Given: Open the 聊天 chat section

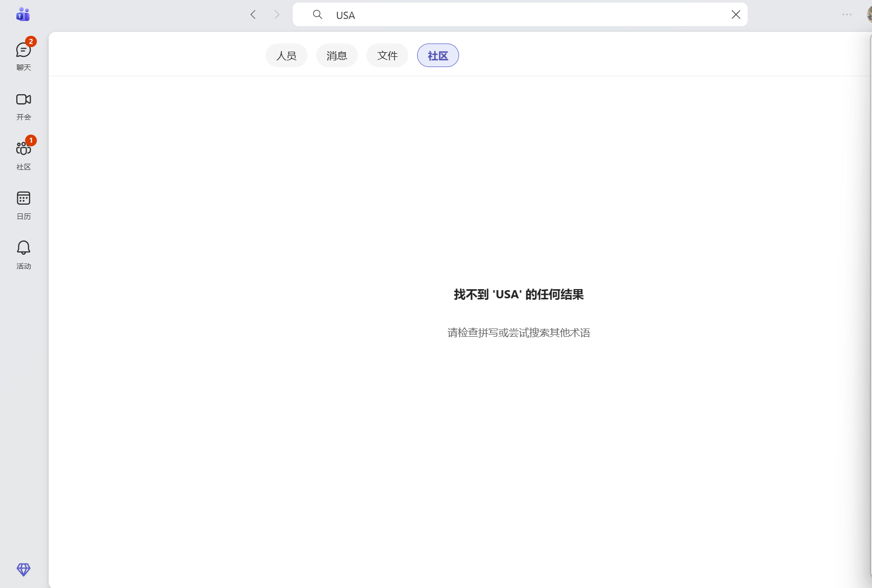Looking at the screenshot, I should point(24,55).
